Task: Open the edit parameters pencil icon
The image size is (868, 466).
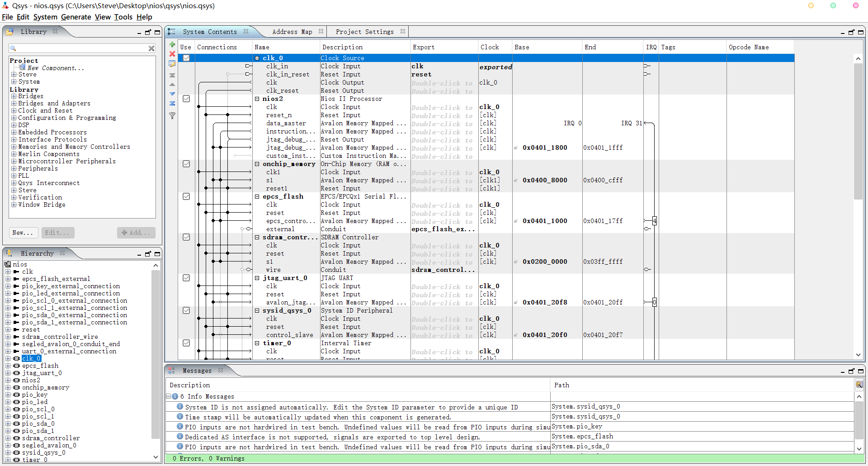Action: tap(172, 64)
